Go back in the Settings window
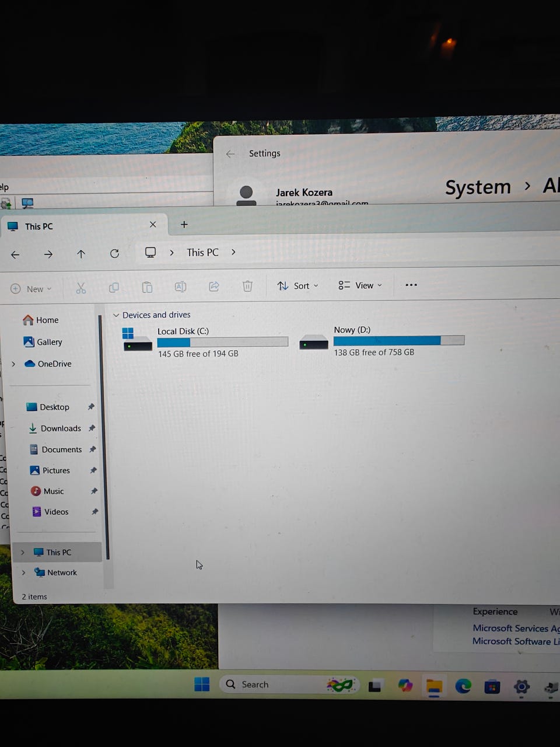The height and width of the screenshot is (747, 560). 230,153
